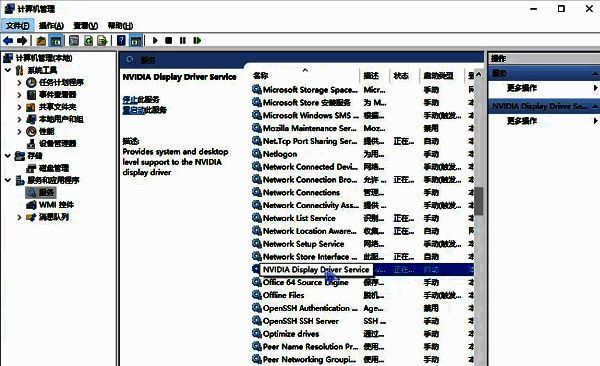Click gear icon beside Optimize drives
Screen dimensions: 600x366
pyautogui.click(x=256, y=333)
